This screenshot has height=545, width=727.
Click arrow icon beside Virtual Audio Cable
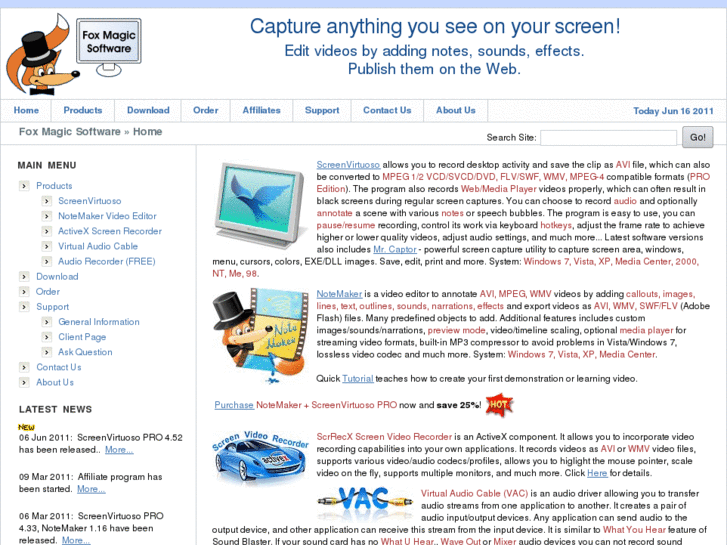(46, 247)
